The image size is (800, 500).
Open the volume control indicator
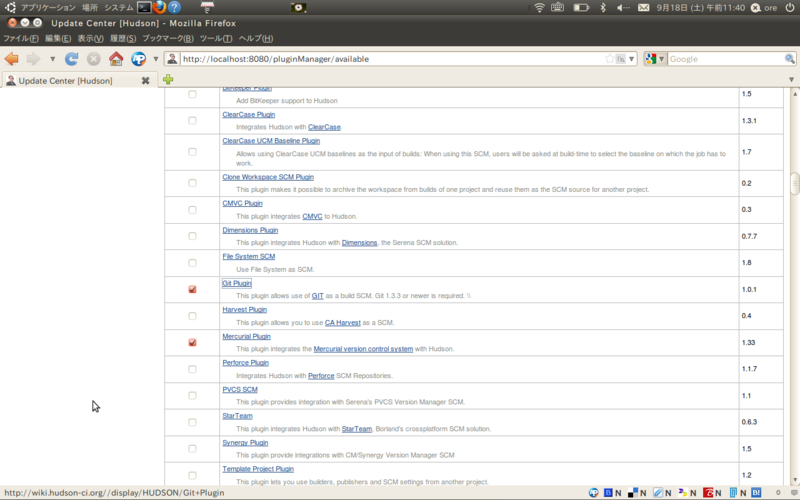pos(622,8)
